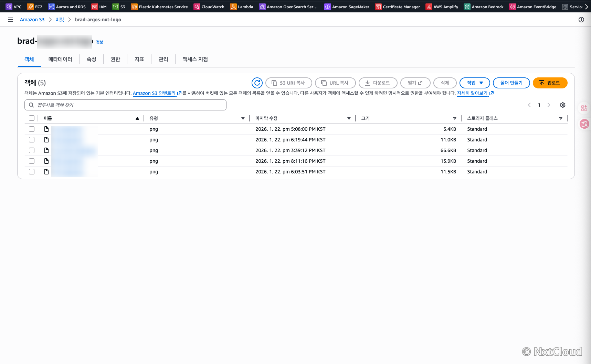The height and width of the screenshot is (364, 591).
Task: Select the object modified at 5:08:00 PM
Action: click(x=32, y=129)
